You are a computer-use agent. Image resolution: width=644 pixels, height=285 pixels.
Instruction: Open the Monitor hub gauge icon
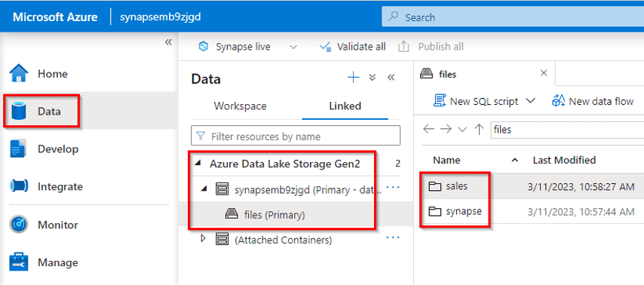(x=19, y=225)
